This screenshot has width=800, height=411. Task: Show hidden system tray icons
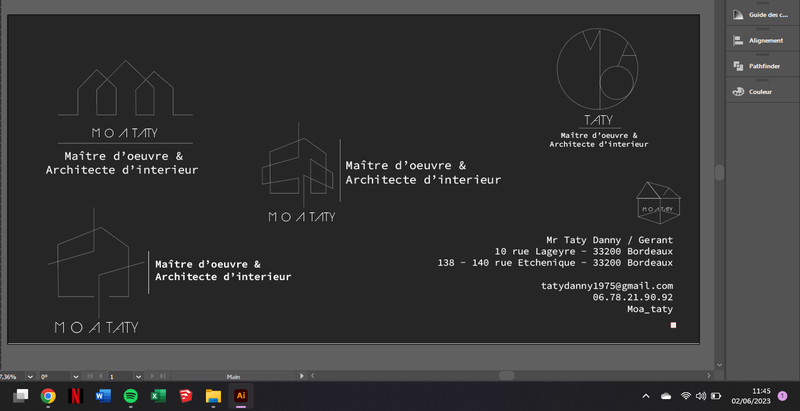click(645, 396)
